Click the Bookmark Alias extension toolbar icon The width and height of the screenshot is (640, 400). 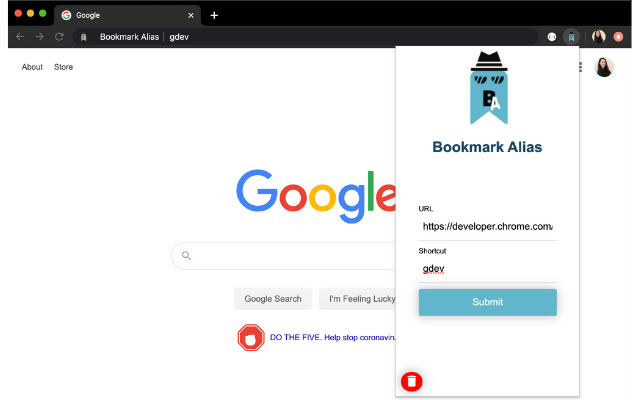click(x=571, y=37)
